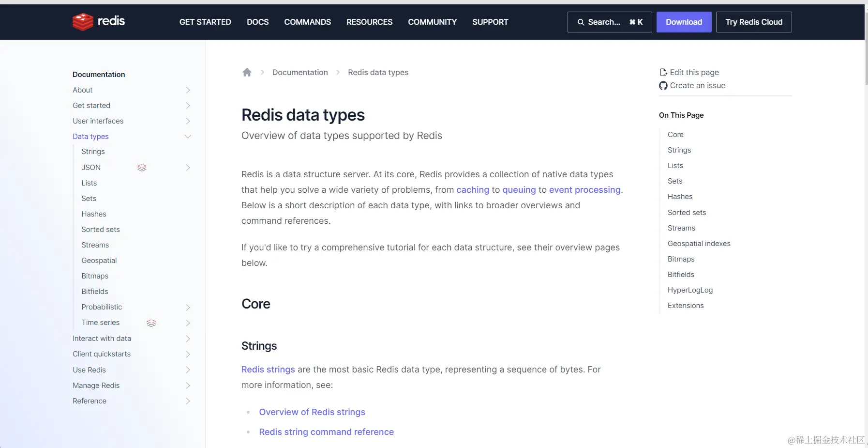Follow the event processing link

(x=584, y=190)
